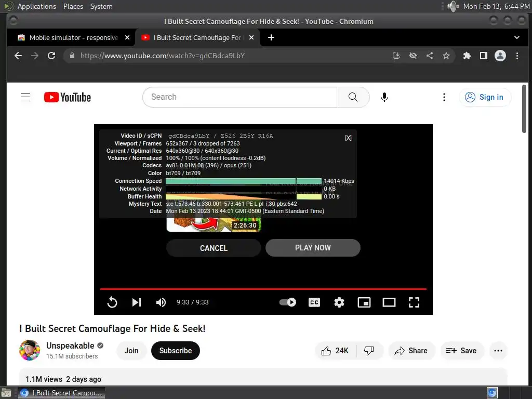This screenshot has height=399, width=532.
Task: Click the page vertical scrollbar
Action: (524, 109)
